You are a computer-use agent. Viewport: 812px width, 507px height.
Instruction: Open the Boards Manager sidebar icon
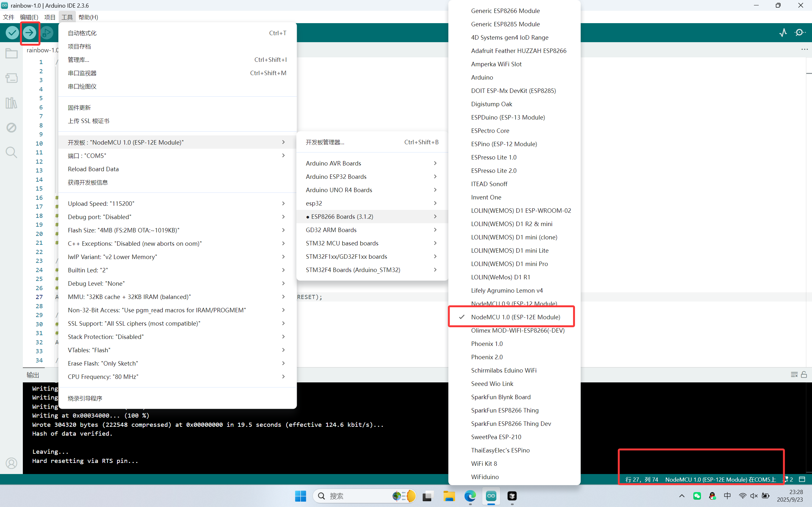11,78
